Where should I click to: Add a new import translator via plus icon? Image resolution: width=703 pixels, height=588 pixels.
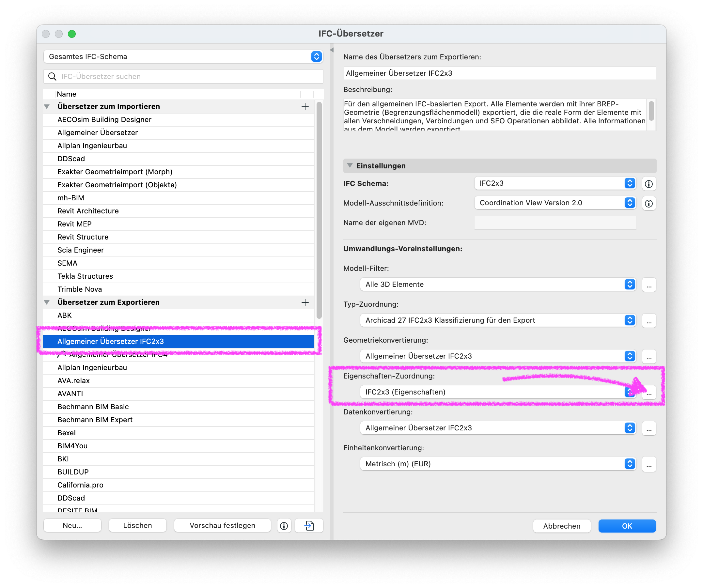[305, 107]
